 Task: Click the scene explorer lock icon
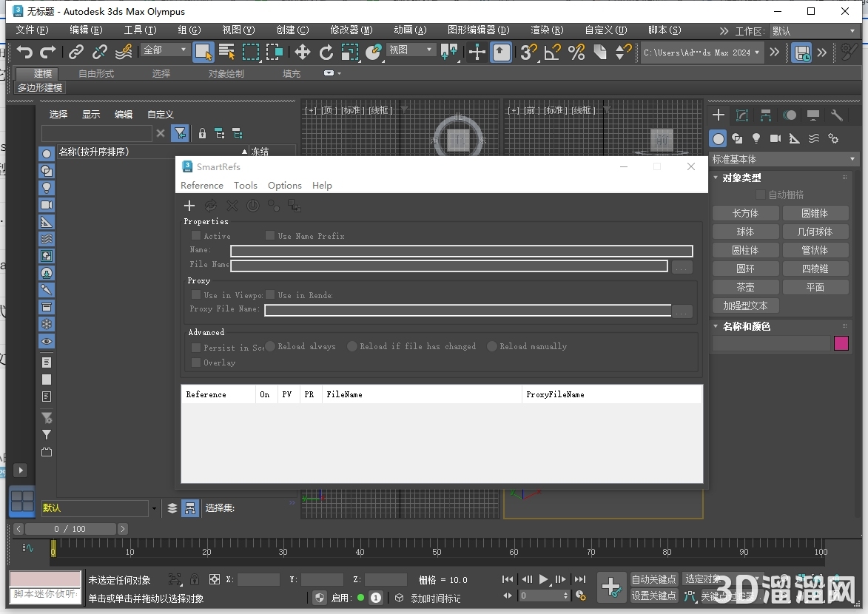click(x=202, y=133)
